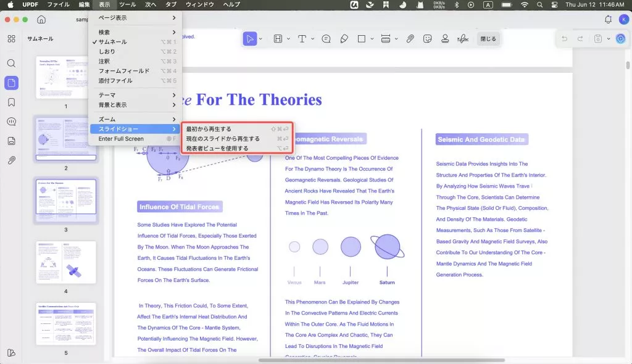
Task: Open the ヘルプ menu
Action: tap(232, 4)
